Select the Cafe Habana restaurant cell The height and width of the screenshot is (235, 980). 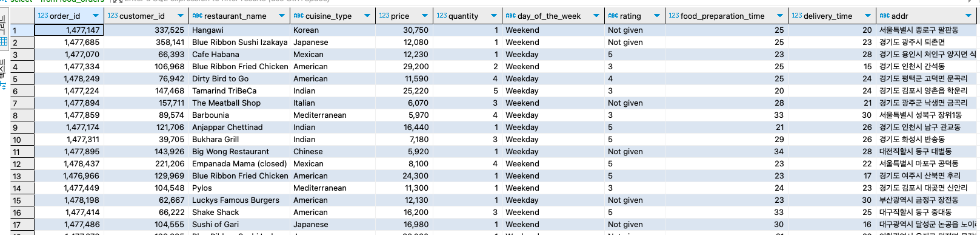(x=239, y=54)
